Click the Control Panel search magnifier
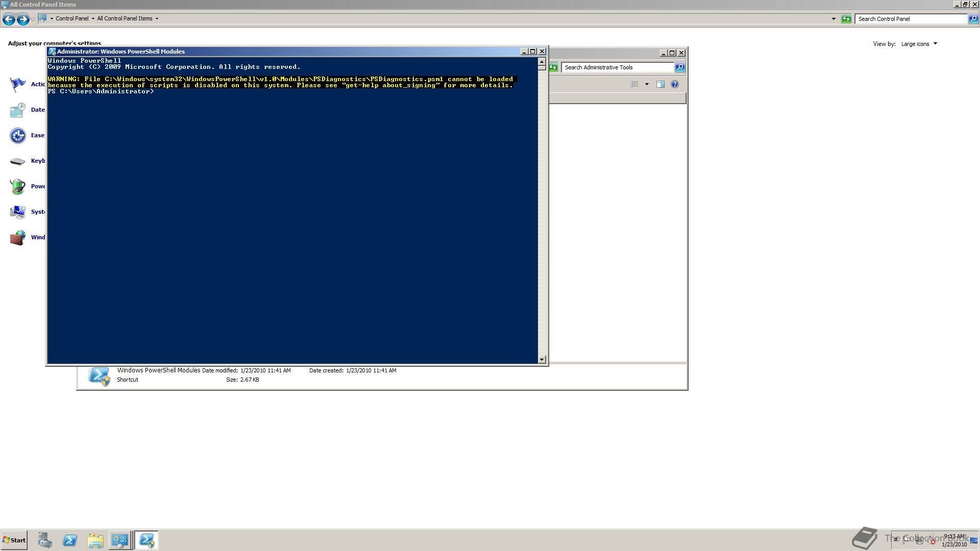 point(973,19)
